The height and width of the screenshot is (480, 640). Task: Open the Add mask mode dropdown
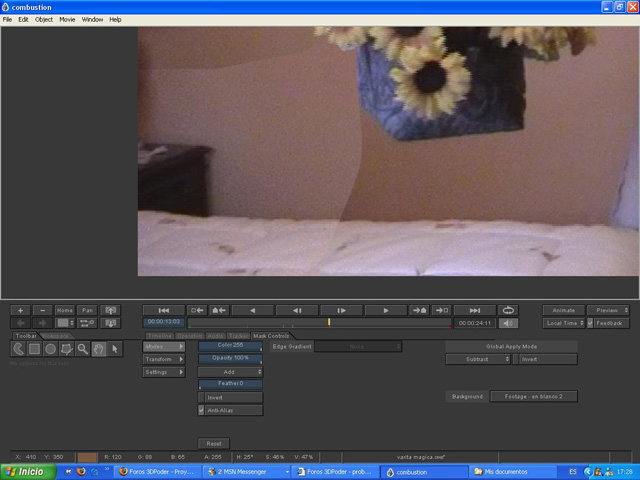click(230, 372)
